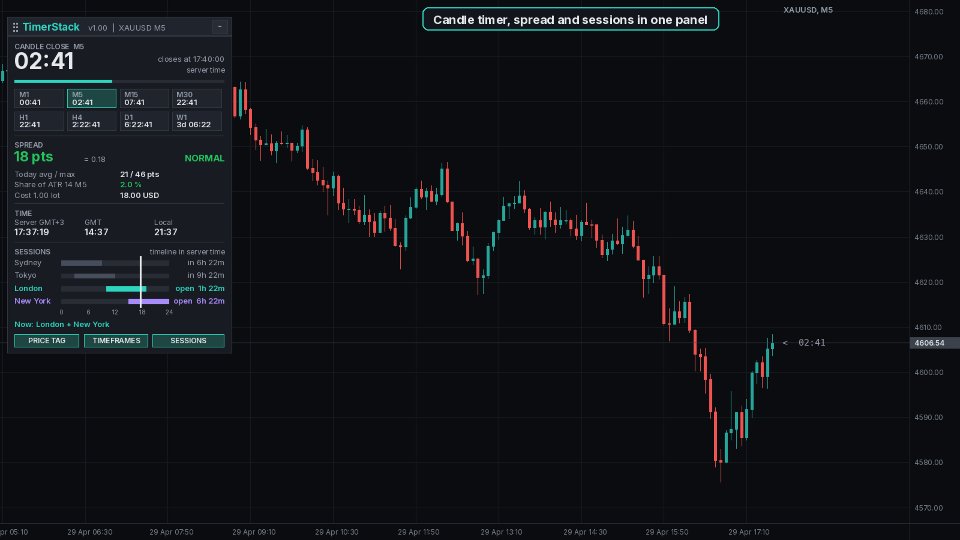The height and width of the screenshot is (540, 960).
Task: Click the candle close progress bar
Action: click(x=119, y=81)
